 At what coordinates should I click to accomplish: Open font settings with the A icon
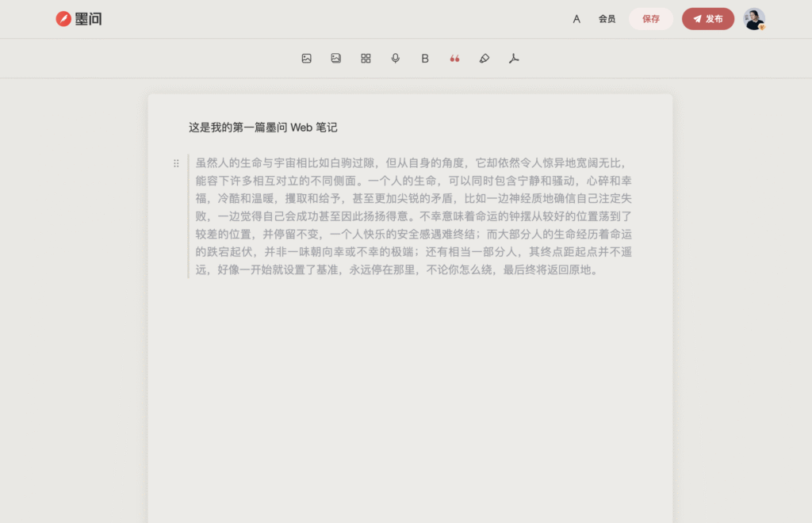click(576, 19)
